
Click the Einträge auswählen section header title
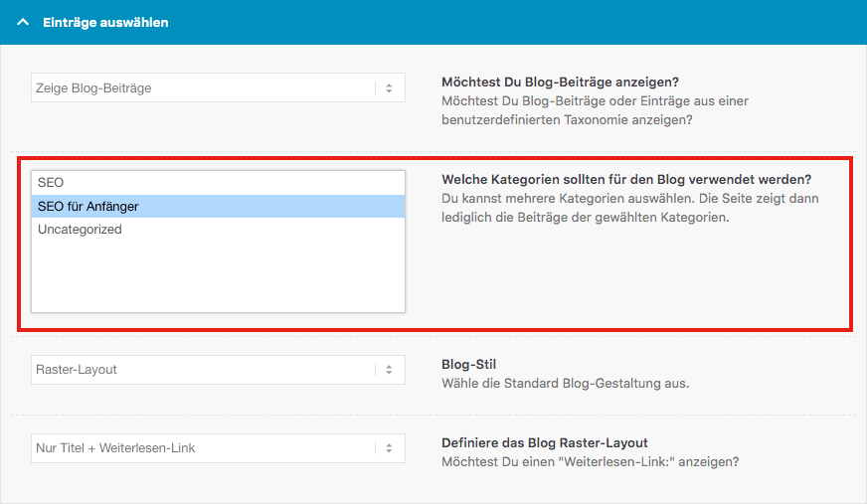click(x=105, y=22)
